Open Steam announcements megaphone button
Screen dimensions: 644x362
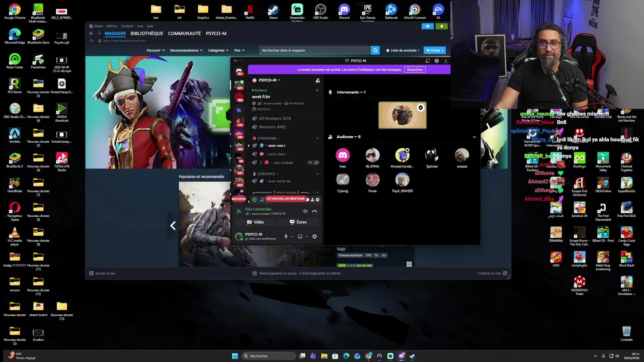[428, 26]
